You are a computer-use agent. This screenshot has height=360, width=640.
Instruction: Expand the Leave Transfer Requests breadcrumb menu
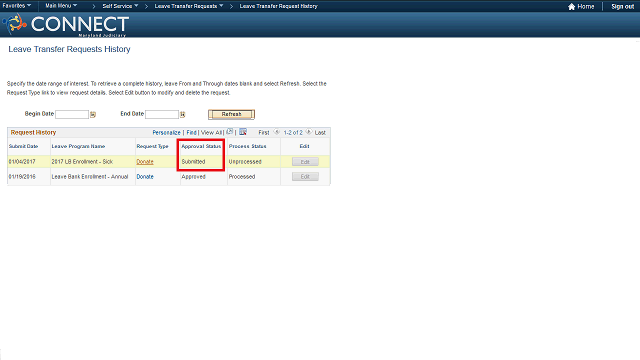click(189, 6)
